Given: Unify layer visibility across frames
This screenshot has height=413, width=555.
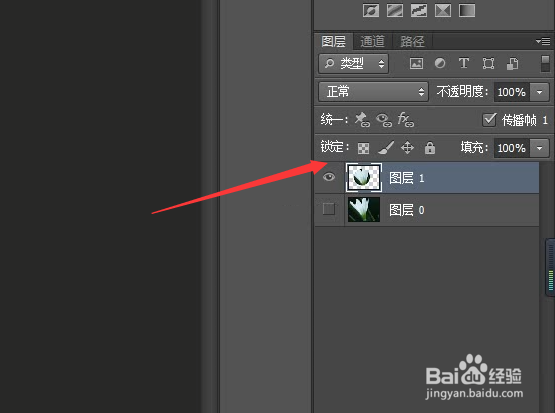Looking at the screenshot, I should [384, 120].
